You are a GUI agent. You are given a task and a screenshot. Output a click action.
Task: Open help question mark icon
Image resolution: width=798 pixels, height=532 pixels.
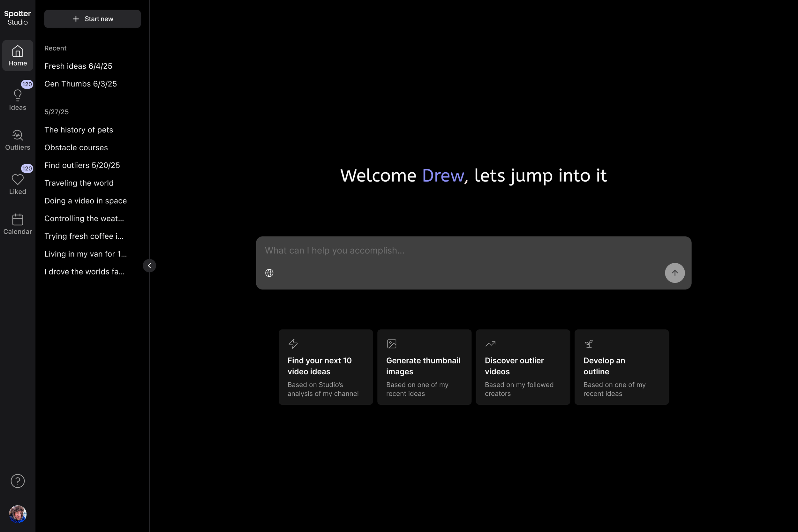(x=18, y=481)
